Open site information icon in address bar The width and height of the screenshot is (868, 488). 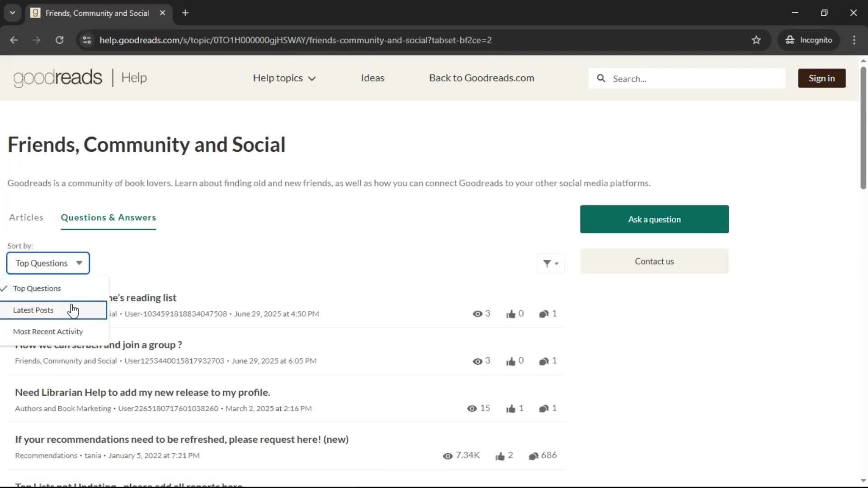point(87,40)
